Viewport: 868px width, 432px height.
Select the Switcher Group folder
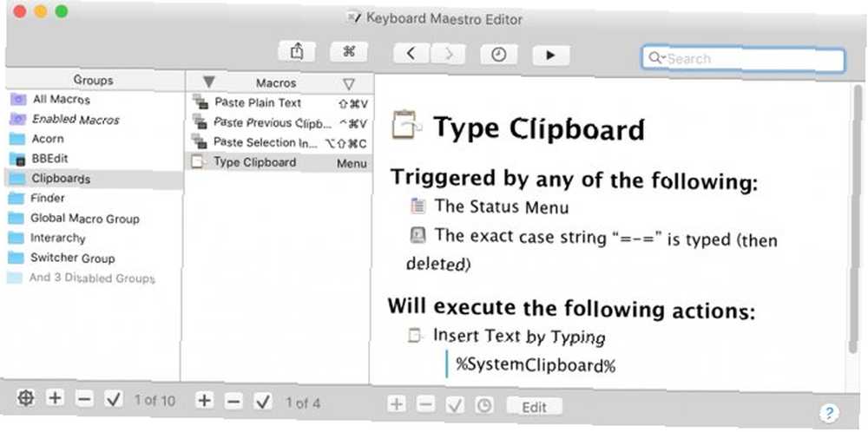click(x=93, y=259)
